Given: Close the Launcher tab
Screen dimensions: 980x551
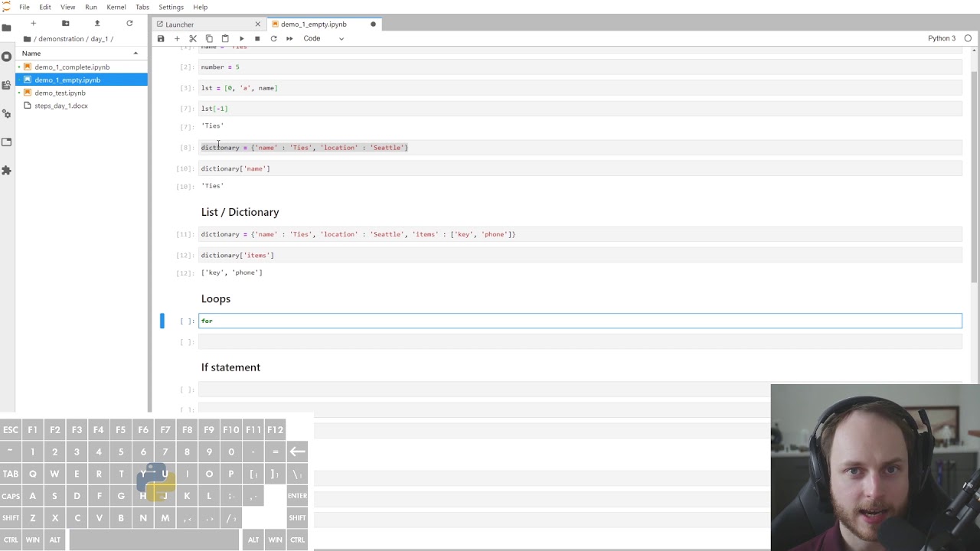Looking at the screenshot, I should [x=257, y=24].
